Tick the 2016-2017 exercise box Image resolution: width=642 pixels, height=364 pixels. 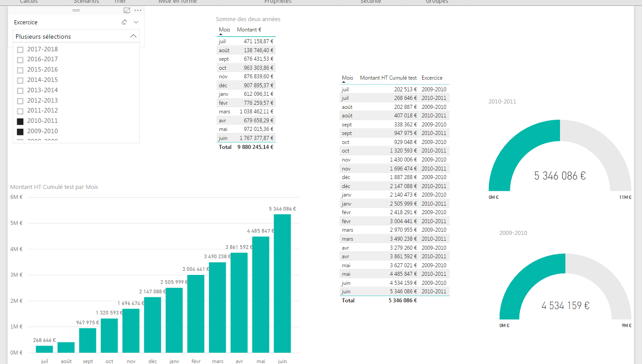(20, 60)
